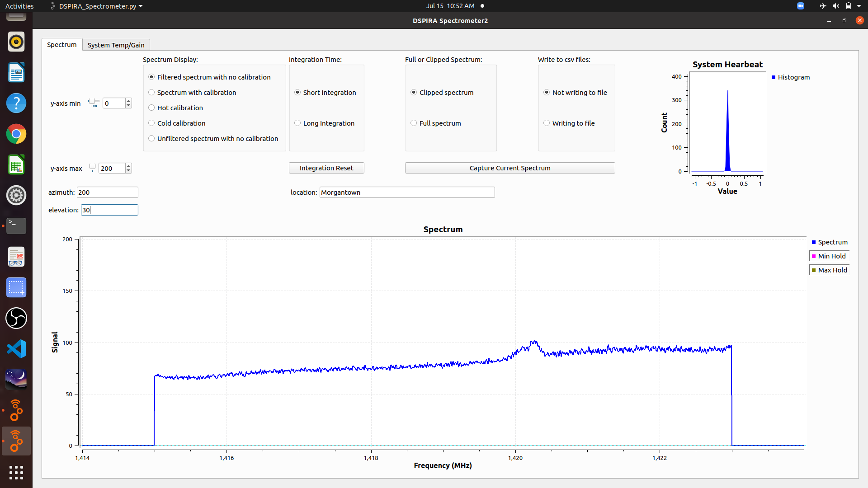This screenshot has width=868, height=488.
Task: Open OBS Studio from the dock
Action: [16, 319]
